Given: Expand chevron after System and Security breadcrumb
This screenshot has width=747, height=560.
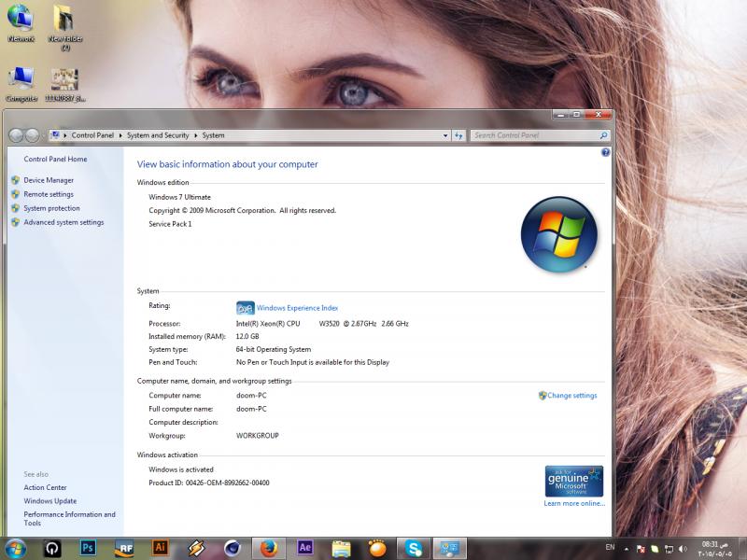Looking at the screenshot, I should (x=195, y=135).
